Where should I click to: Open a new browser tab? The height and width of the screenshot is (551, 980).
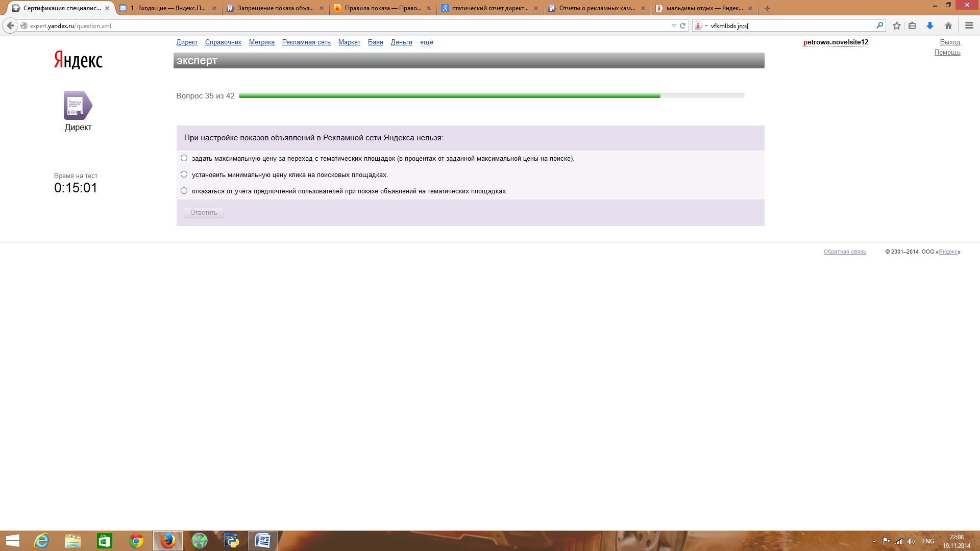[x=767, y=8]
